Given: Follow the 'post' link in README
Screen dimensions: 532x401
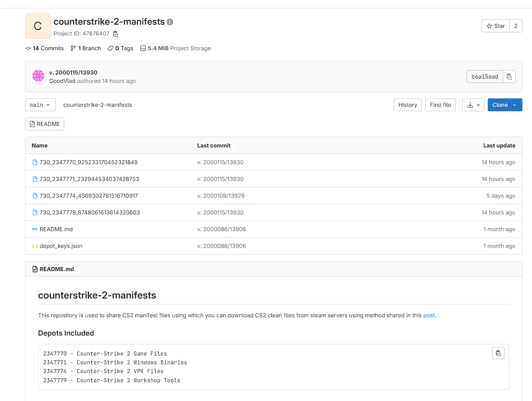Looking at the screenshot, I should pyautogui.click(x=429, y=315).
